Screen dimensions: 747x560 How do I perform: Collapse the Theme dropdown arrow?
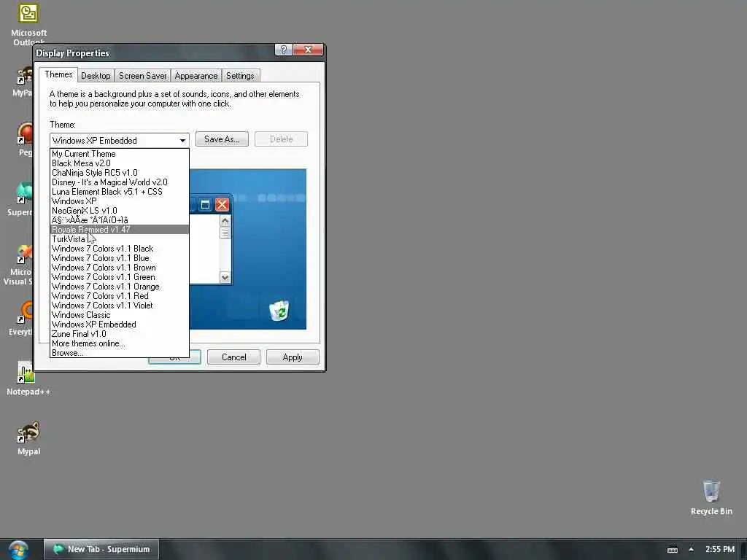pos(182,141)
